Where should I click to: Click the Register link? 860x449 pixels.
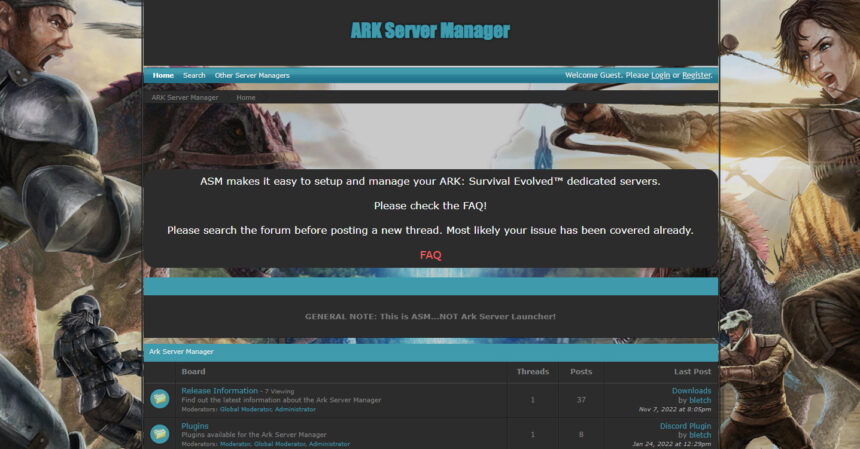696,75
